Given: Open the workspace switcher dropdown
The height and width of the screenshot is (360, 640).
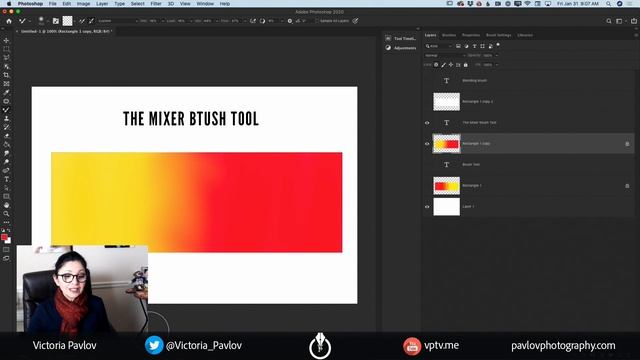Looking at the screenshot, I should [x=620, y=21].
